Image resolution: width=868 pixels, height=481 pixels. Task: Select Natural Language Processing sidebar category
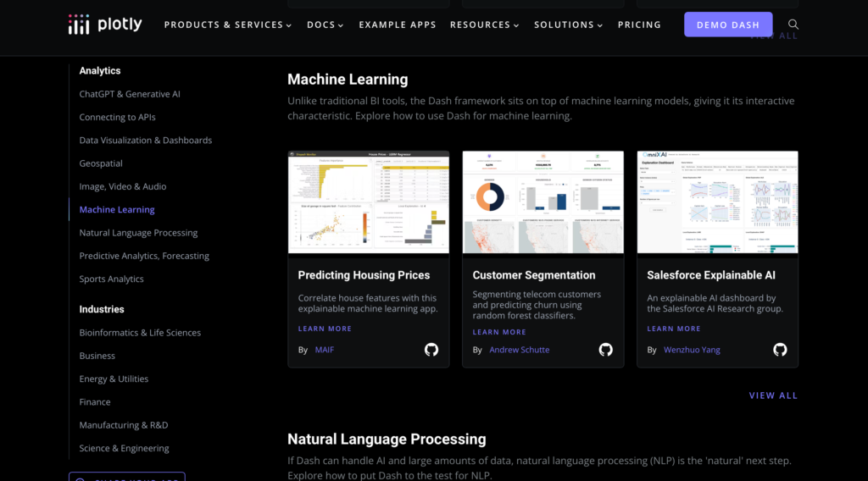(x=138, y=233)
